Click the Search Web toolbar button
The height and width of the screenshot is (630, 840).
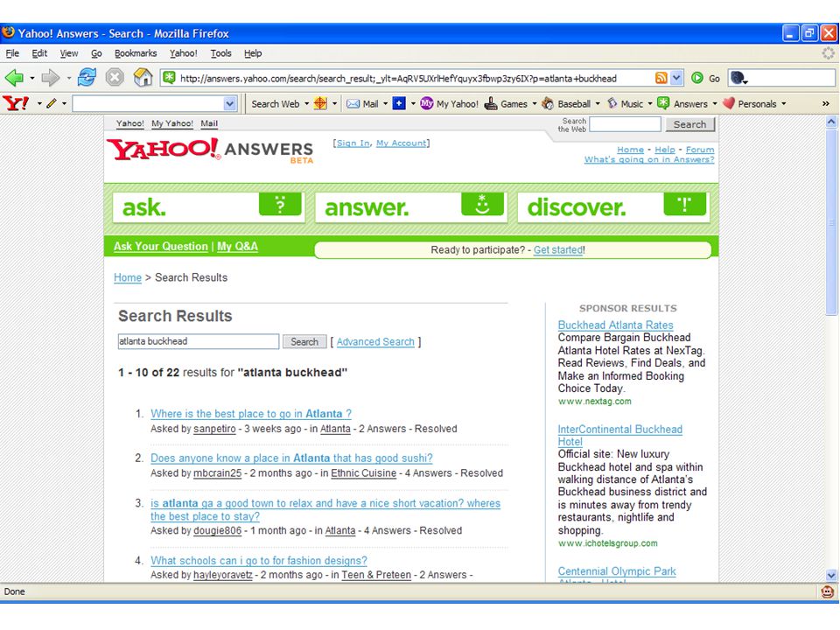276,104
